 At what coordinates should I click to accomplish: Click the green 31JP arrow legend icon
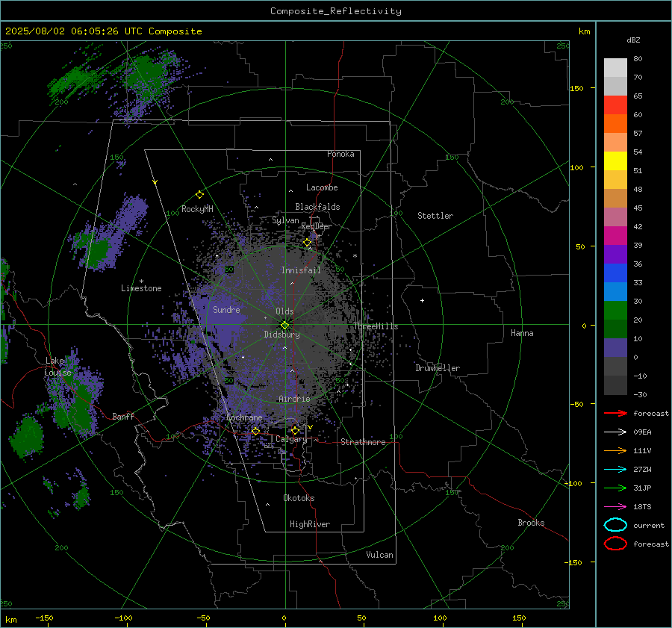[x=615, y=488]
